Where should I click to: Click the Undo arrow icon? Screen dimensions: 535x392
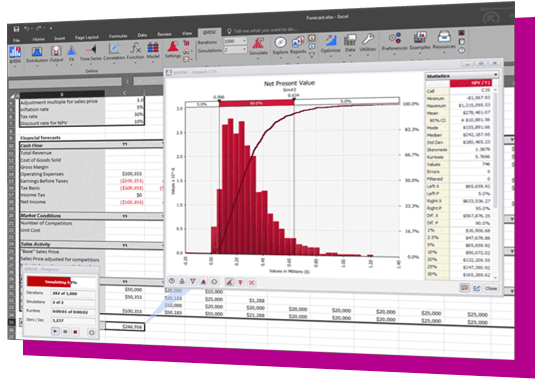[27, 29]
